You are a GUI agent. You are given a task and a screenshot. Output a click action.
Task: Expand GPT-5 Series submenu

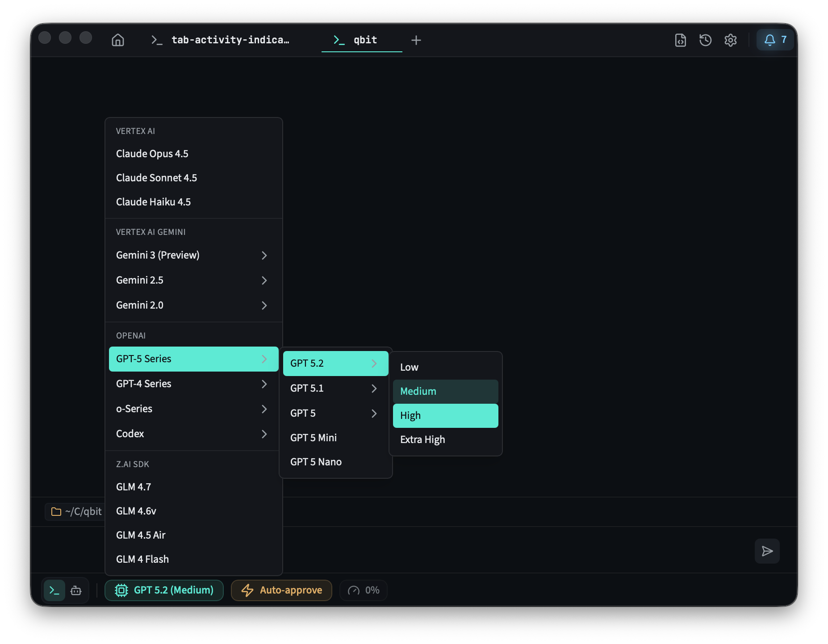coord(194,359)
